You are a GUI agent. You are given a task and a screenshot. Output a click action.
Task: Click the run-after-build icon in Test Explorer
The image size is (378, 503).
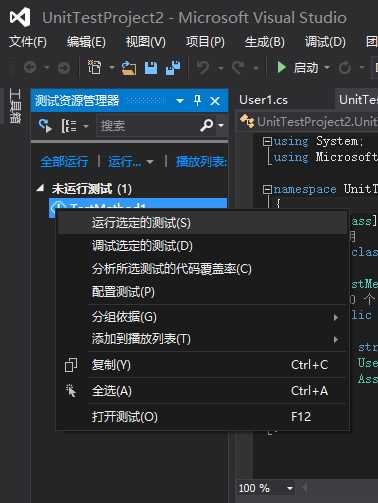45,126
